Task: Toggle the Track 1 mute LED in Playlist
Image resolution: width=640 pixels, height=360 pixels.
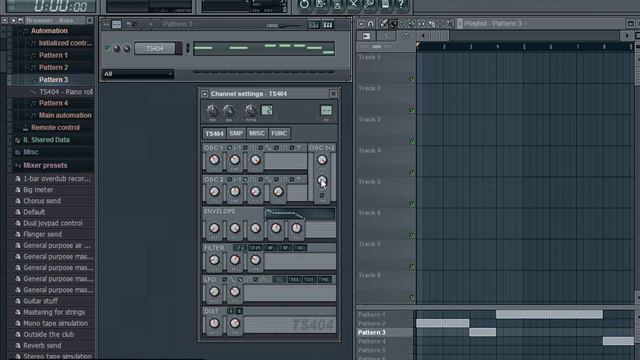Action: (411, 79)
